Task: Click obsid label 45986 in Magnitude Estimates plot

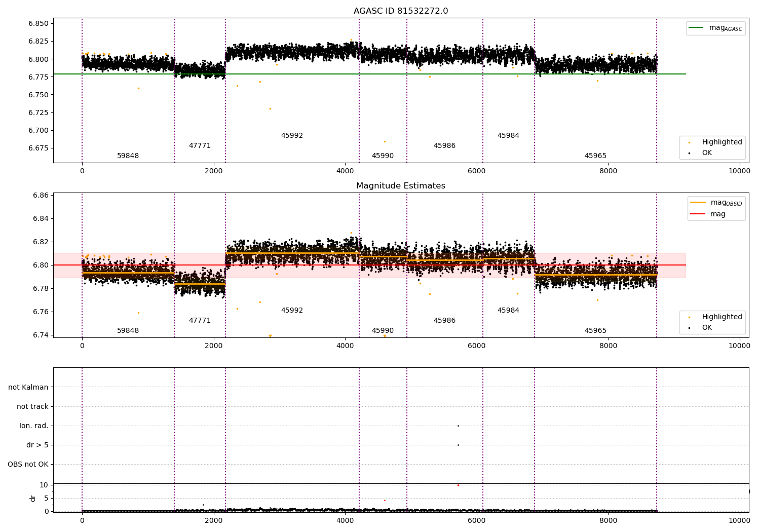Action: 444,321
